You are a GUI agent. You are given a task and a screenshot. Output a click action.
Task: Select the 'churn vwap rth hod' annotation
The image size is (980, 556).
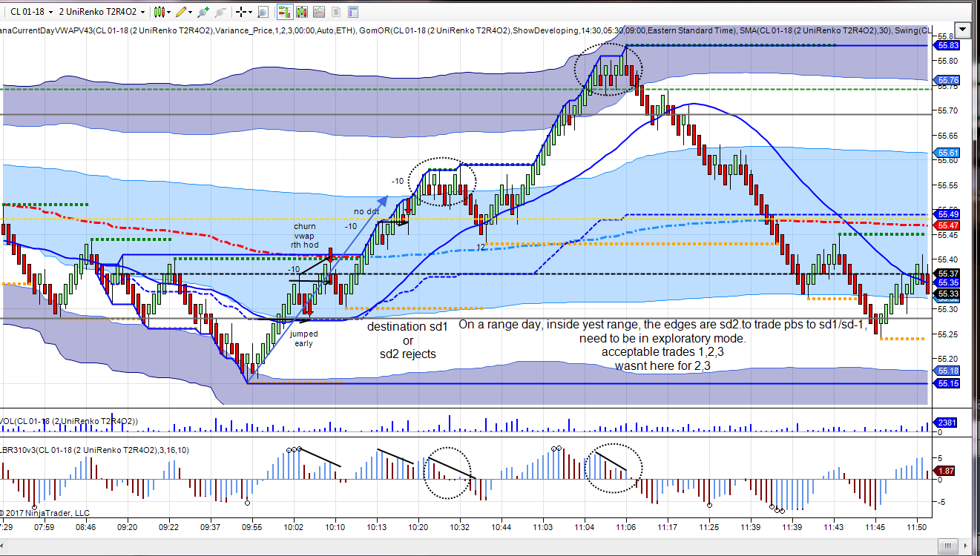[304, 236]
